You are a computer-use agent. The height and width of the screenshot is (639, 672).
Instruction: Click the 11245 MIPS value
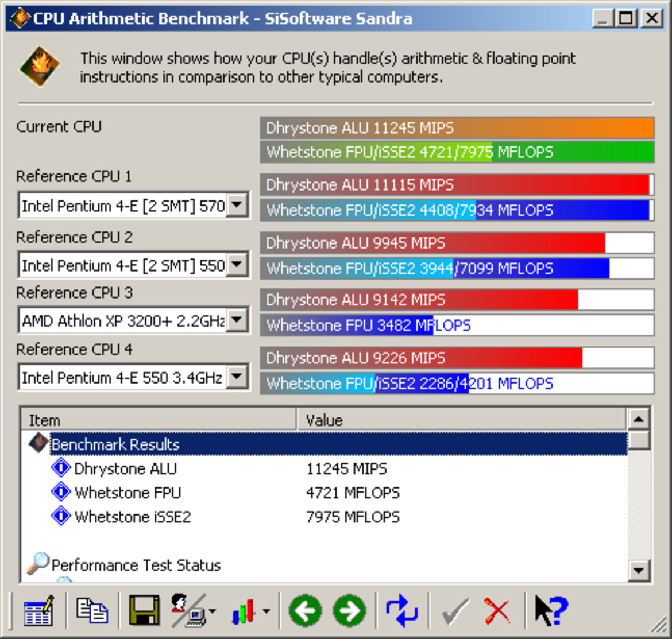346,468
